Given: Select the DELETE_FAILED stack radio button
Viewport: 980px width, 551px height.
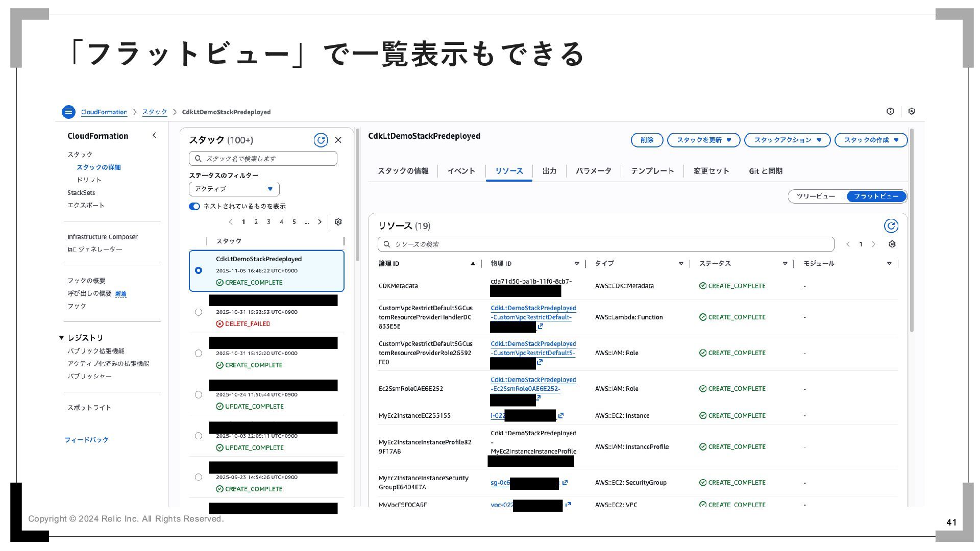Looking at the screenshot, I should click(x=199, y=312).
